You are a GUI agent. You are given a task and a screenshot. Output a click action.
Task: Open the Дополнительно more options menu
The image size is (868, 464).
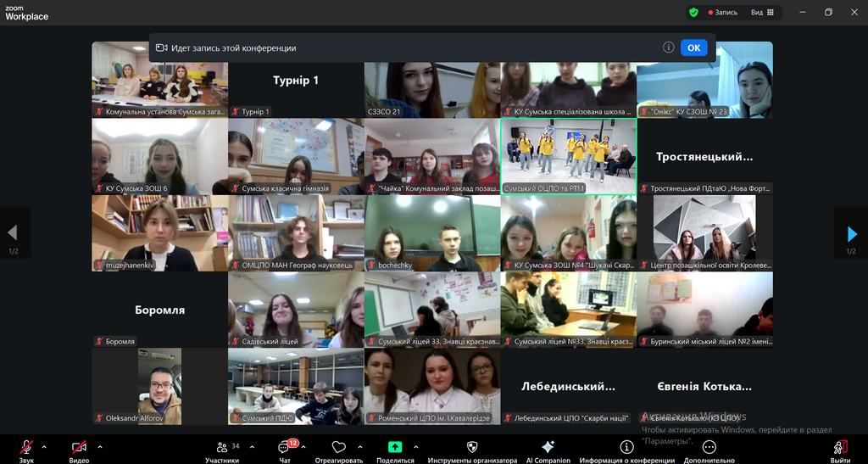pyautogui.click(x=709, y=448)
